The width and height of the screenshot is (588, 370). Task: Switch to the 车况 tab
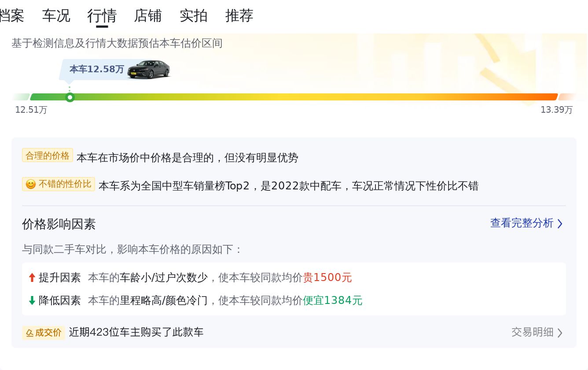click(56, 16)
